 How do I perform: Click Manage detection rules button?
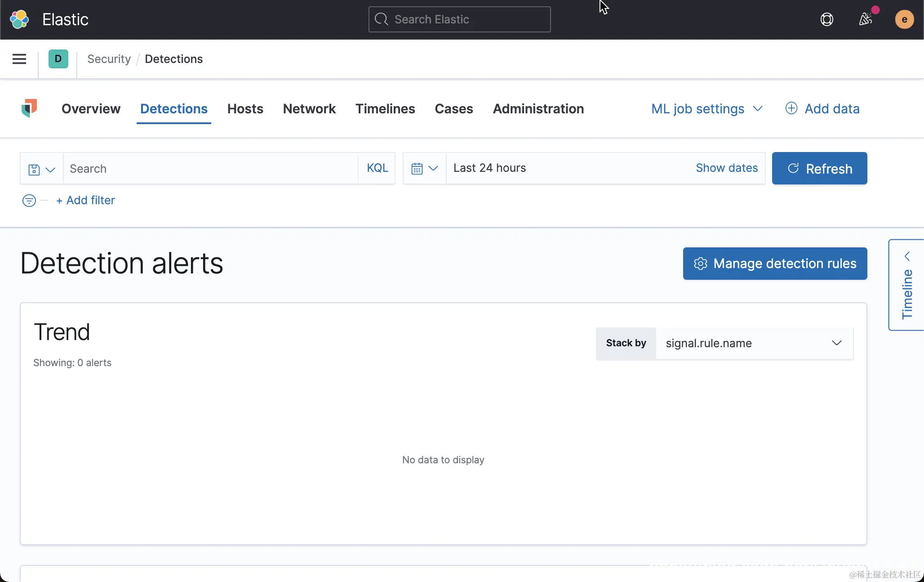tap(775, 264)
